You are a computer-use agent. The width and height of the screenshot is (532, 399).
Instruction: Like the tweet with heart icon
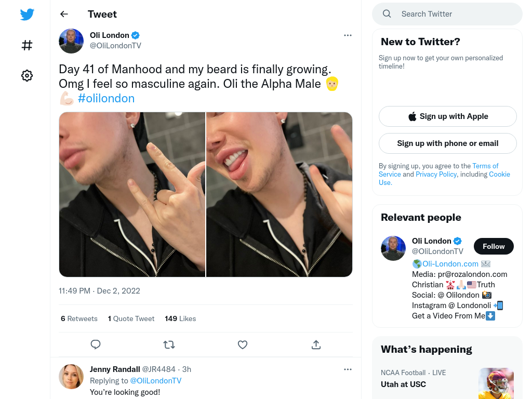pos(243,345)
